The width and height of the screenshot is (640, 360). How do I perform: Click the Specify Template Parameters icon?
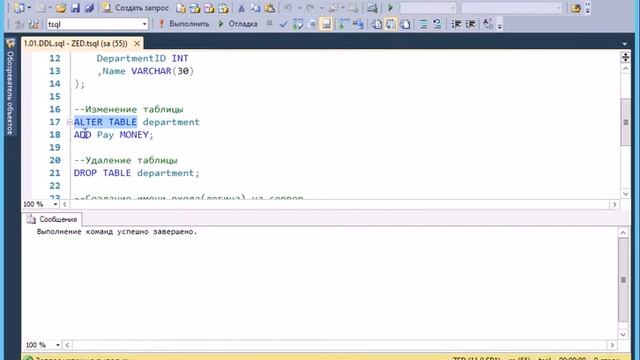tap(488, 24)
